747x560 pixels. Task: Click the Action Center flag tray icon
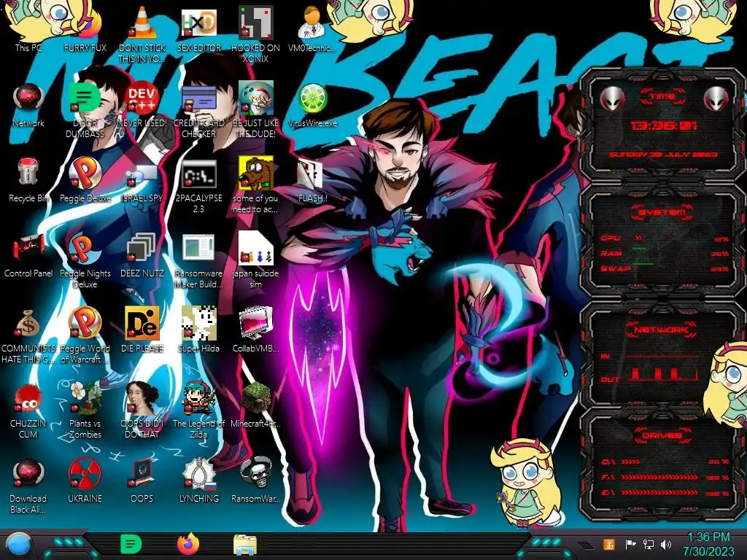630,544
